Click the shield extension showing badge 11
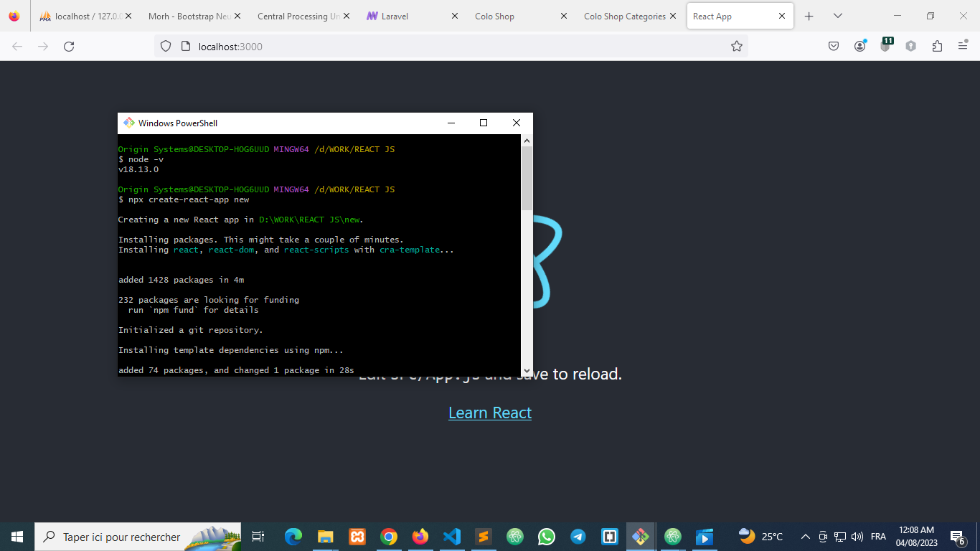This screenshot has height=551, width=980. point(885,47)
